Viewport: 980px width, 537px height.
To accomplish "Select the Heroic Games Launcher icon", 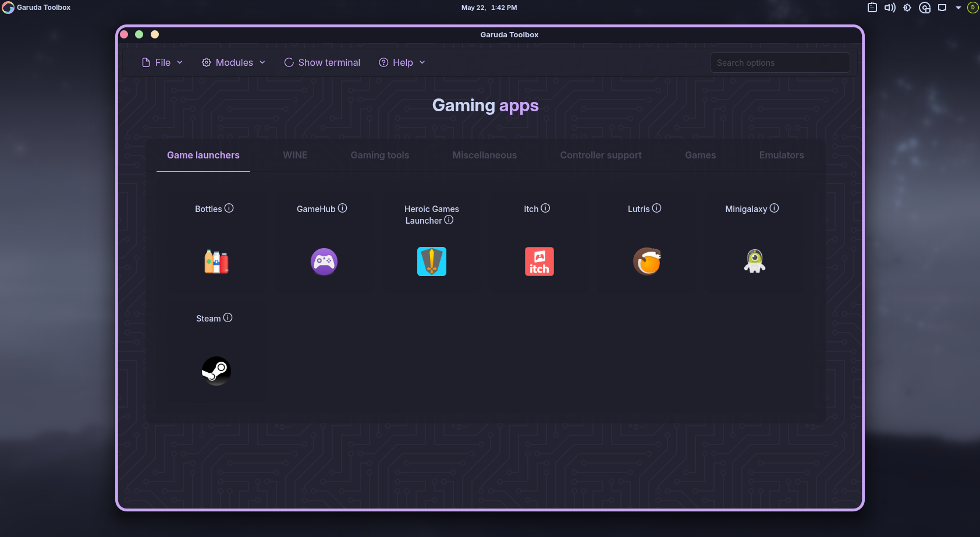I will [x=432, y=262].
